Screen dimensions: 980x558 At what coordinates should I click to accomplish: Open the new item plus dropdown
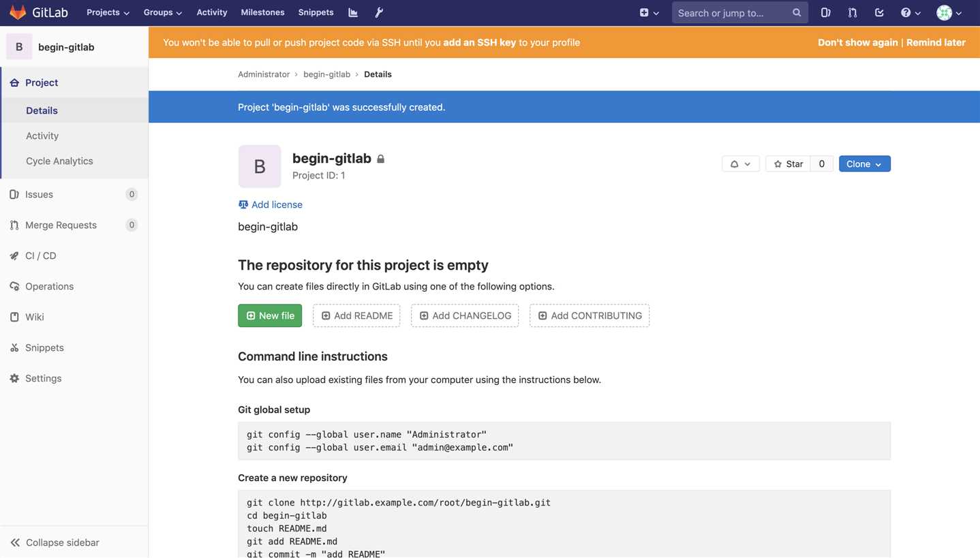pos(649,12)
